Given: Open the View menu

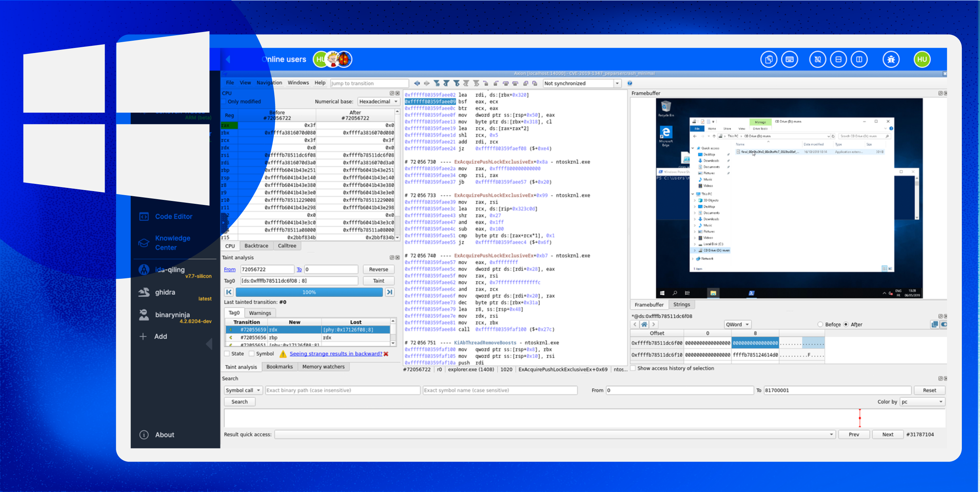Looking at the screenshot, I should tap(245, 83).
